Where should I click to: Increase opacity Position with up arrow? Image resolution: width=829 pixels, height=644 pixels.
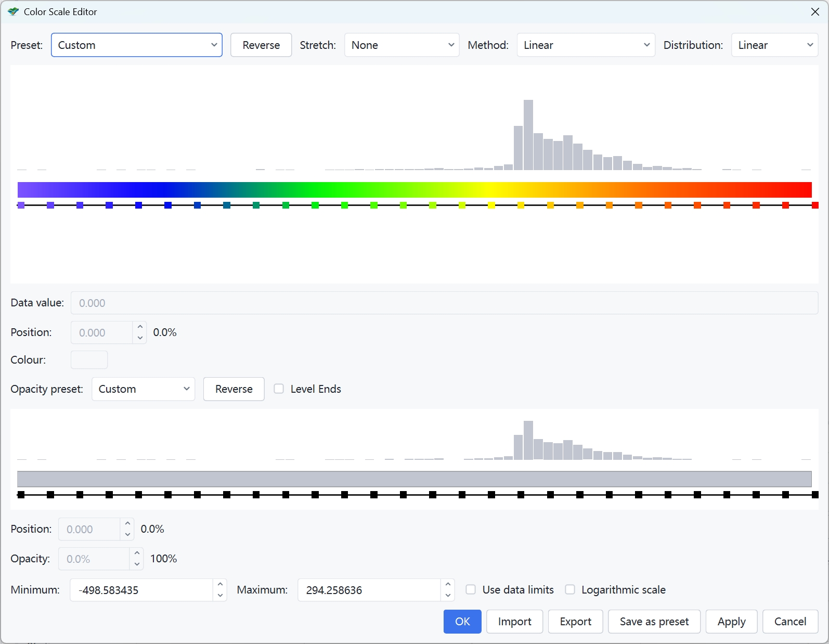pos(127,524)
